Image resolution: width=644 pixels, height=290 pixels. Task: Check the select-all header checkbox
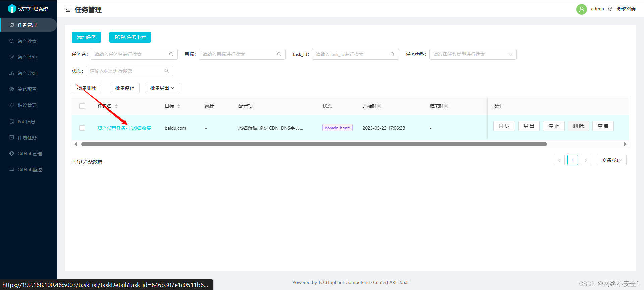click(x=82, y=106)
